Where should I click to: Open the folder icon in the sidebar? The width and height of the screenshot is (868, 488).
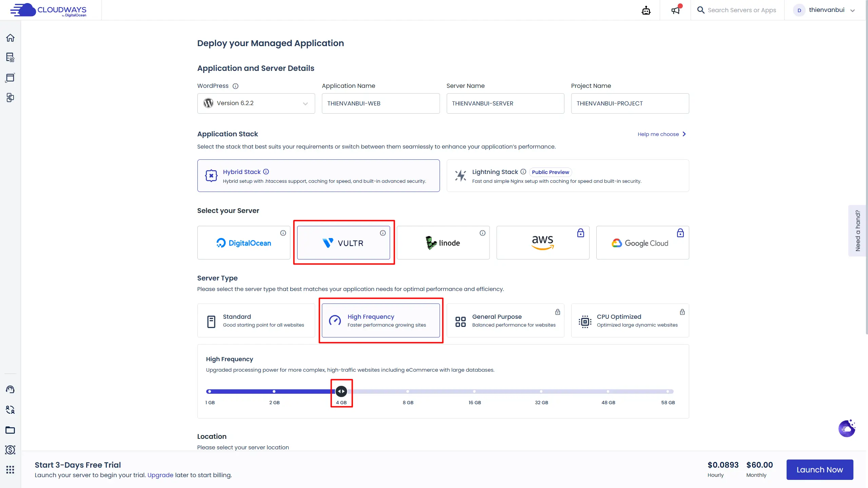[x=10, y=430]
